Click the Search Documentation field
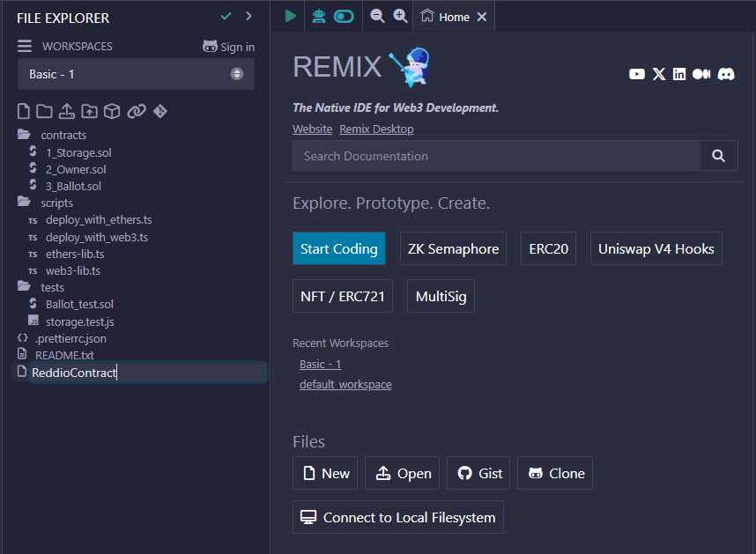Viewport: 756px width, 554px height. click(x=495, y=156)
